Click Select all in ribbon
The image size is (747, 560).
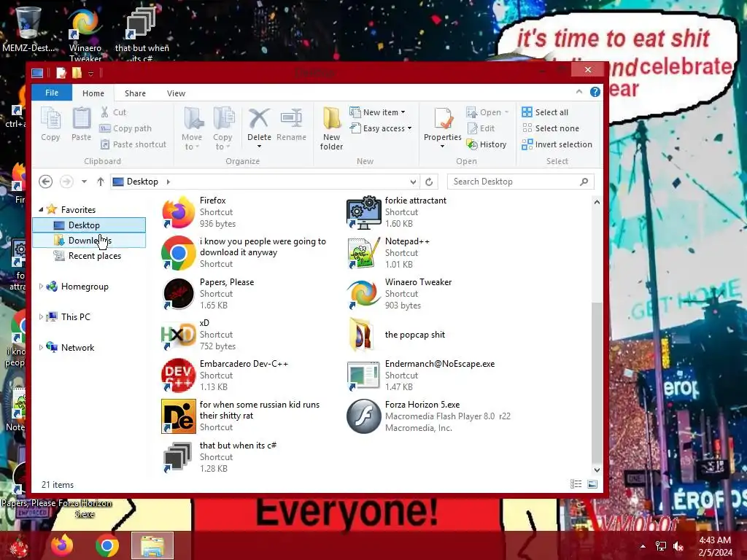(545, 112)
